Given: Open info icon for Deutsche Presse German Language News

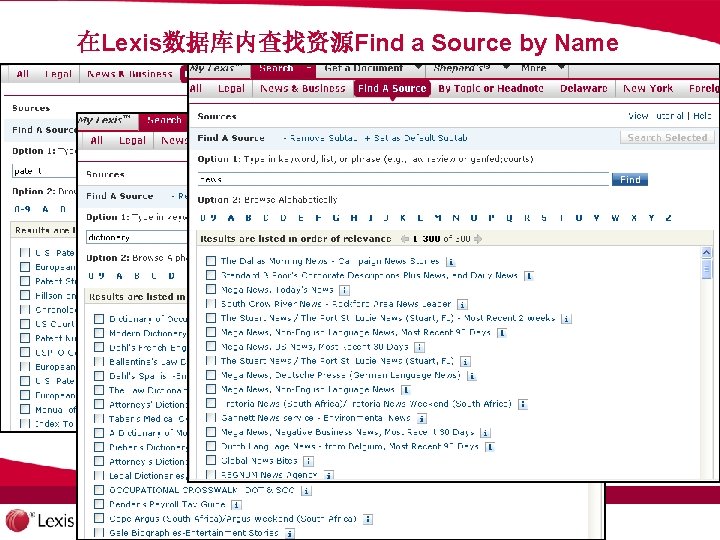Looking at the screenshot, I should pos(472,376).
